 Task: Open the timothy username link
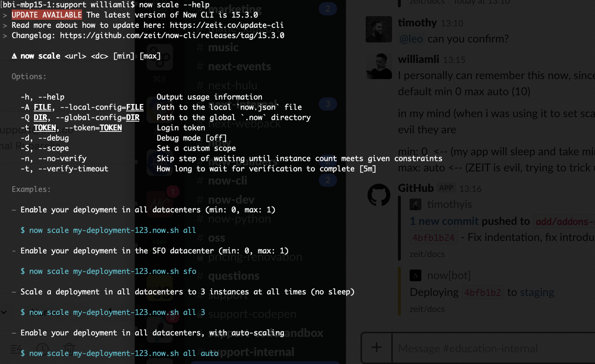(417, 23)
